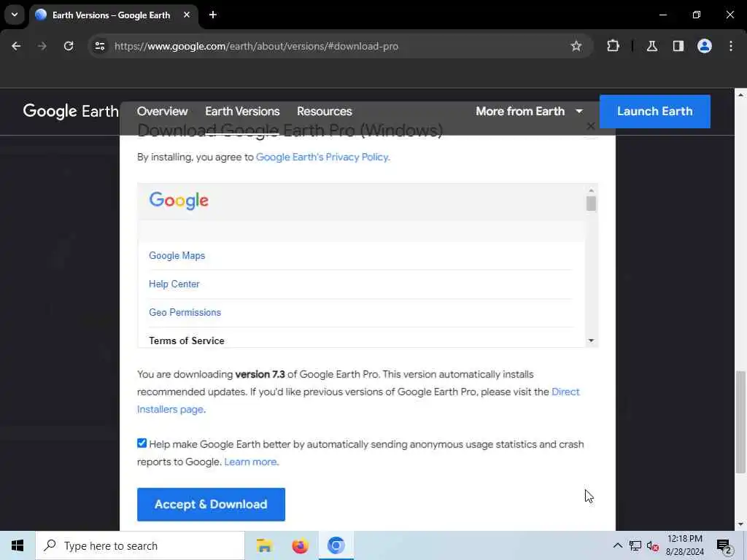747x560 pixels.
Task: Open a new browser tab
Action: point(213,15)
